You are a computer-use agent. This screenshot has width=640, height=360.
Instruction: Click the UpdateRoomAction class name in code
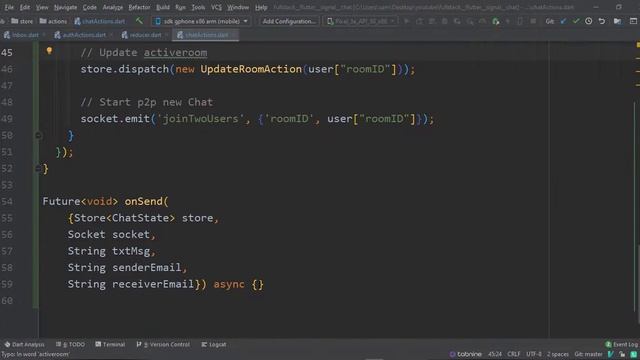[x=251, y=69]
